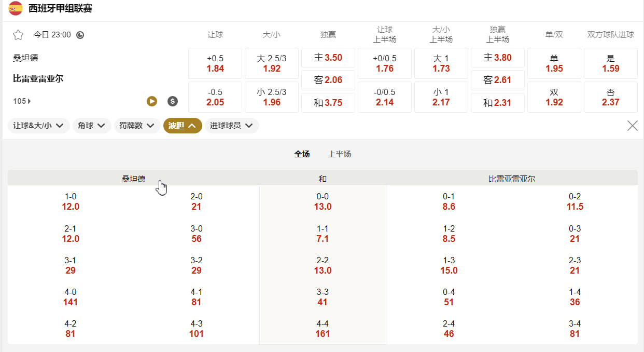
Task: Open the 让球&大/小 dropdown
Action: (x=39, y=126)
